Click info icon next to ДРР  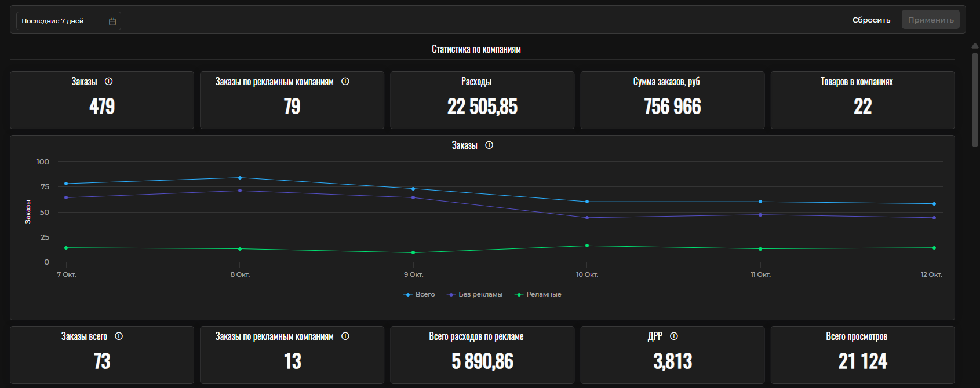673,336
